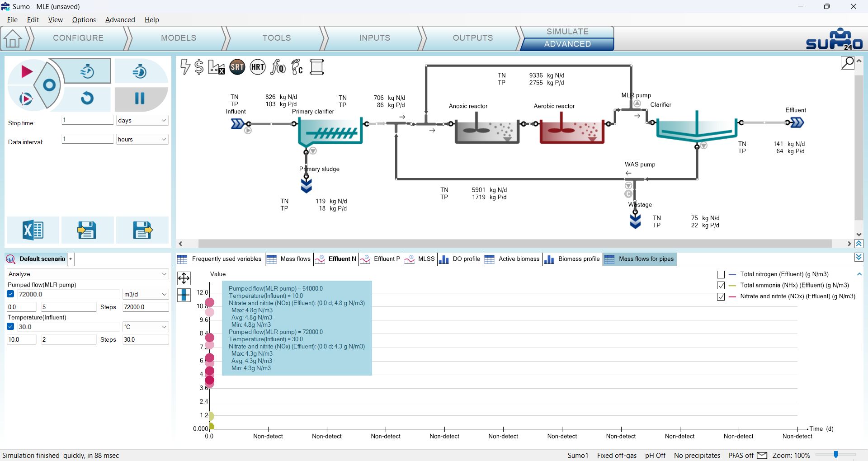
Task: Switch to the Mass flows tab
Action: click(289, 259)
